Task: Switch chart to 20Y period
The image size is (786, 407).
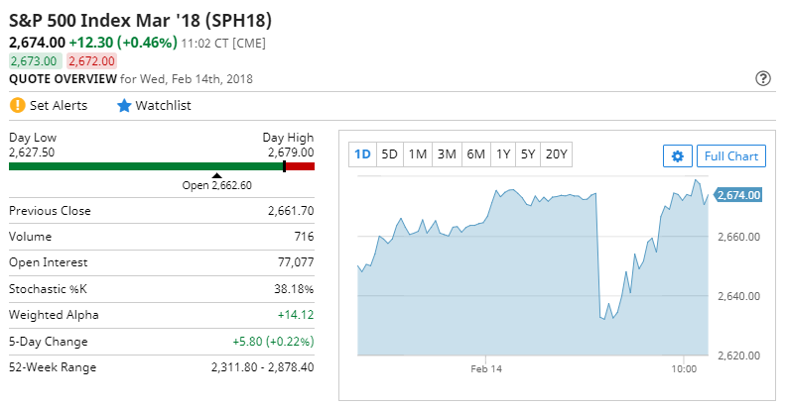Action: pos(556,154)
